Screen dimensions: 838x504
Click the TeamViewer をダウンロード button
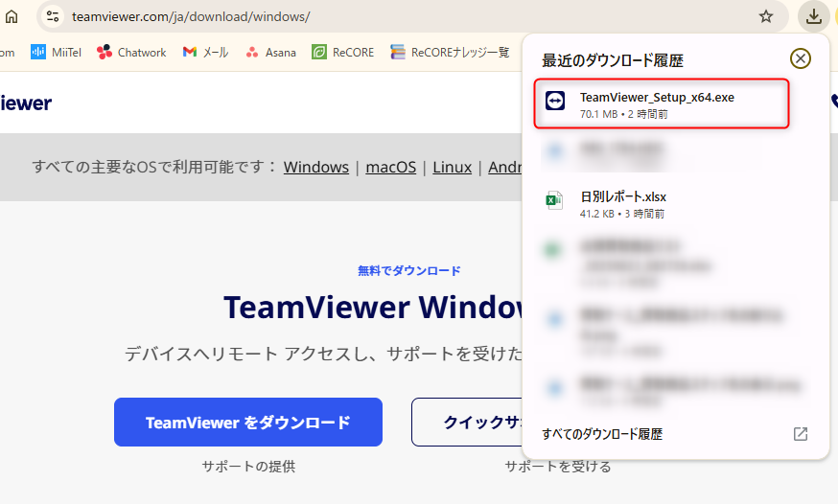pyautogui.click(x=248, y=422)
